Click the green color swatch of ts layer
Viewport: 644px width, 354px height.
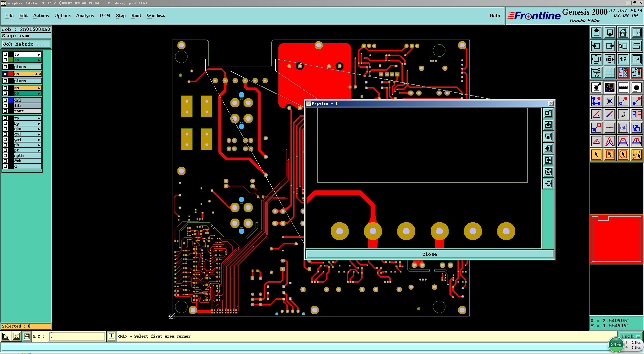11,60
